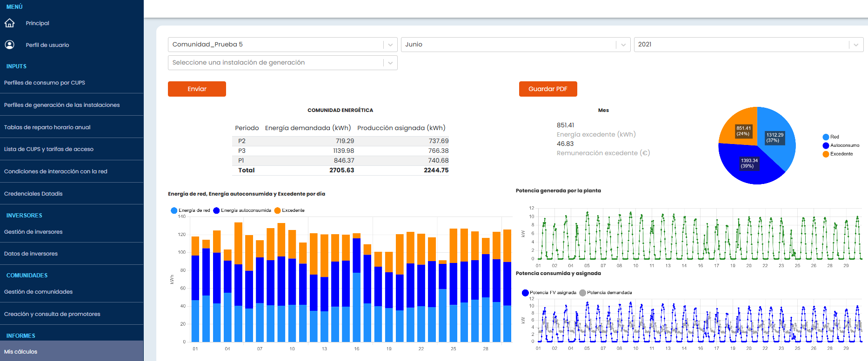Toggle Autoconsumo legend dot in pie chart

click(826, 145)
